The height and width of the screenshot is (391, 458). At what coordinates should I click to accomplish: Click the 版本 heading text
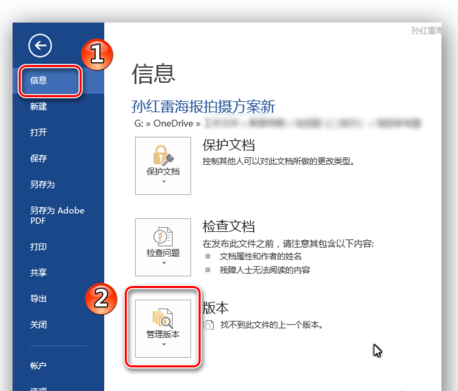[216, 308]
